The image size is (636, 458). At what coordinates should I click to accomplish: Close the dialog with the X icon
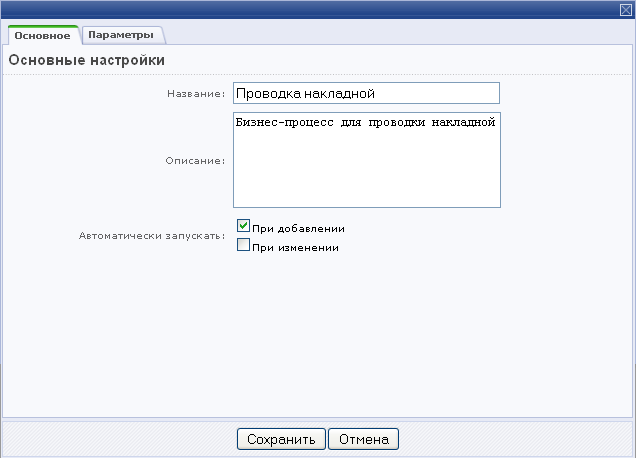[x=626, y=9]
